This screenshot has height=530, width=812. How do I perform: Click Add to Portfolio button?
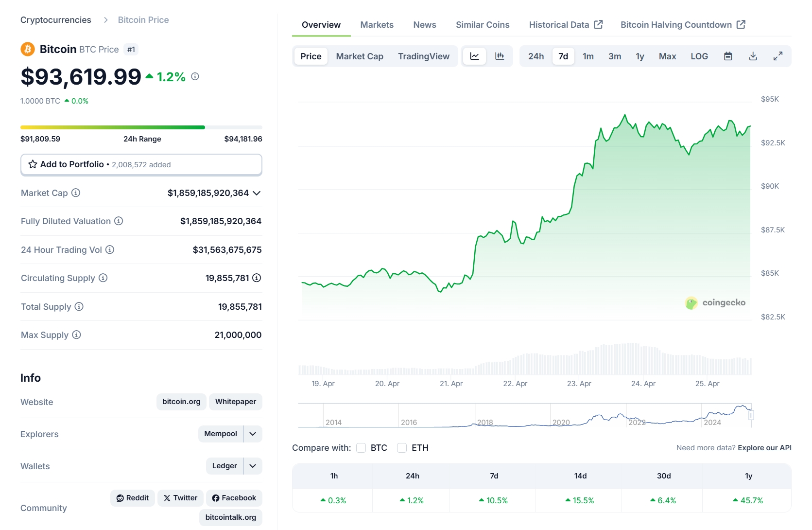[141, 164]
